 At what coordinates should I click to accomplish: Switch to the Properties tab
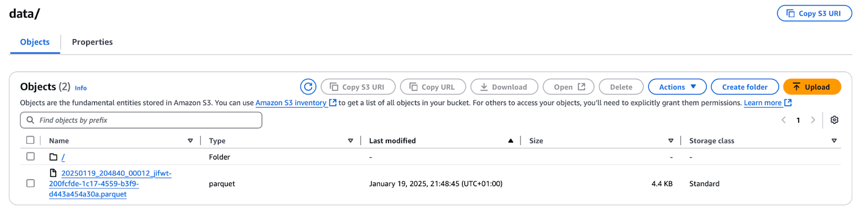pyautogui.click(x=92, y=42)
